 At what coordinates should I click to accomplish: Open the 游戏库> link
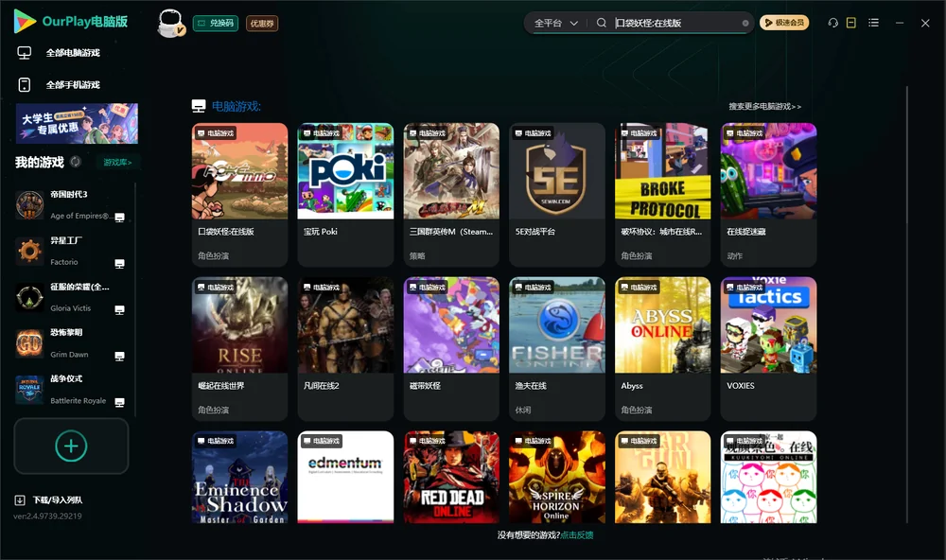point(117,163)
